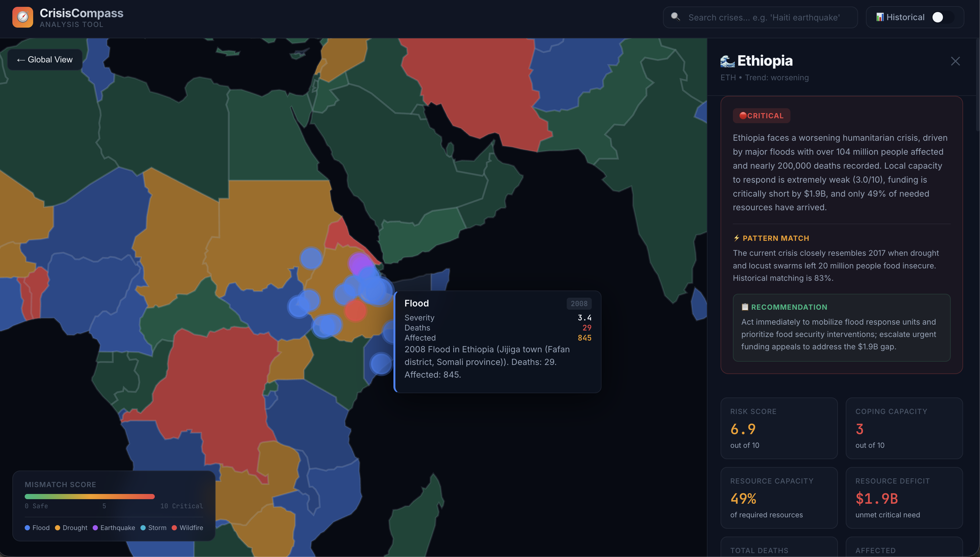Select the Resource Deficit $1.9B card
The width and height of the screenshot is (980, 557).
pos(904,498)
